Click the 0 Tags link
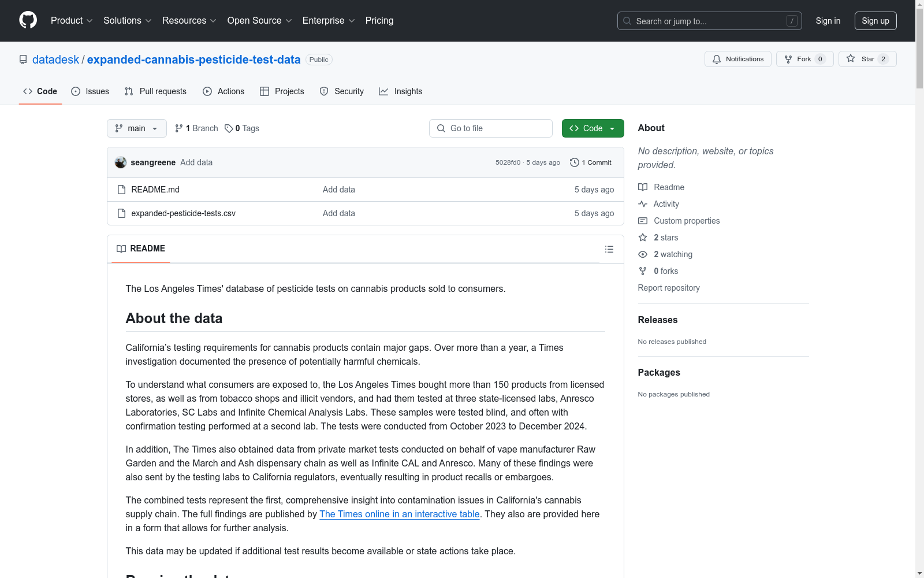 242,128
